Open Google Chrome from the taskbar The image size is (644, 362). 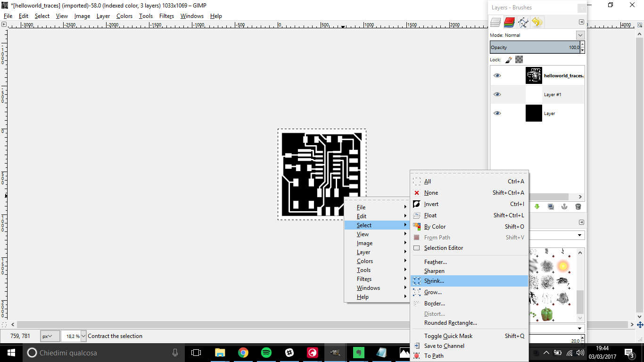point(243,353)
